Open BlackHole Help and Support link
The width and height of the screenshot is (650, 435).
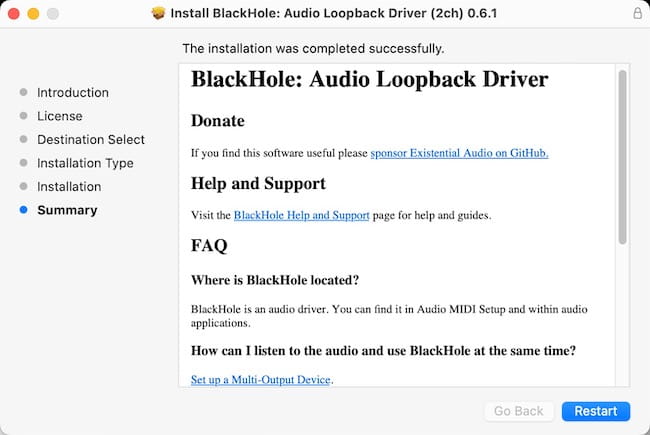tap(301, 215)
